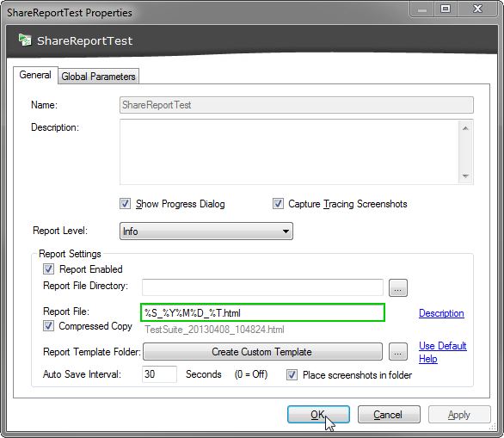Click the Auto Save Interval field showing 30
The width and height of the screenshot is (504, 438).
pyautogui.click(x=159, y=374)
